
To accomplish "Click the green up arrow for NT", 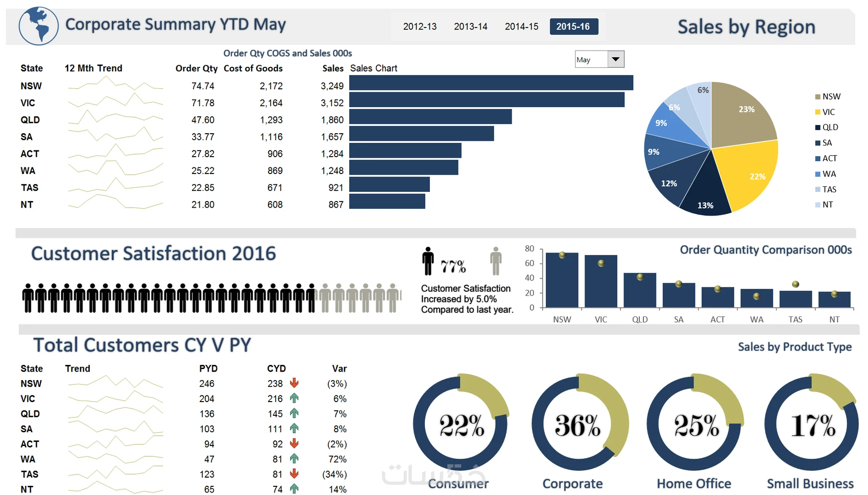I will 294,489.
